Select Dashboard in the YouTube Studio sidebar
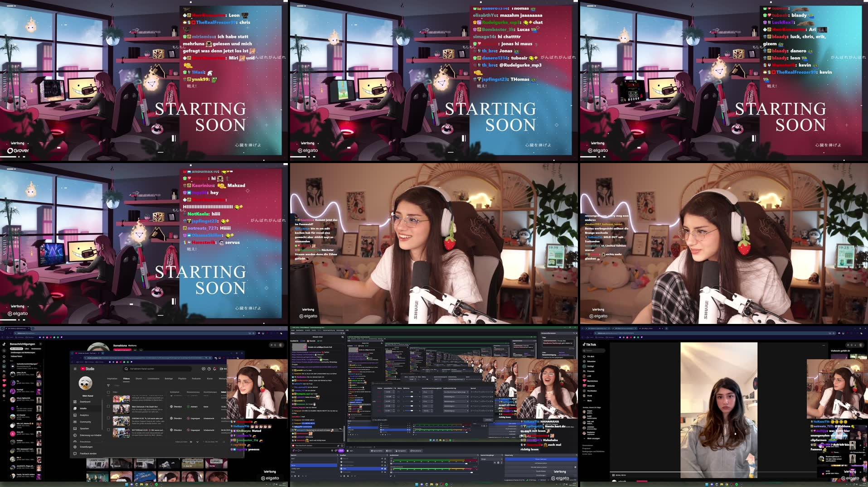Viewport: 868px width, 487px height. click(x=85, y=402)
